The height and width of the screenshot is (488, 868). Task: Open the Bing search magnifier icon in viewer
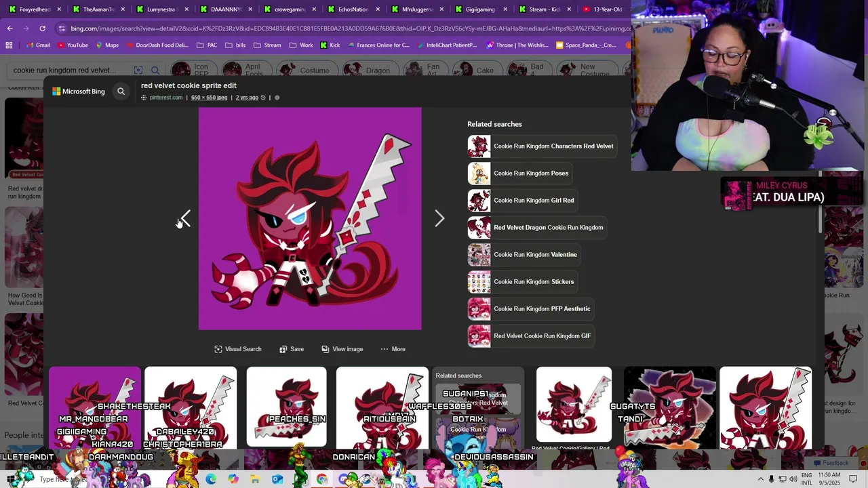point(121,91)
